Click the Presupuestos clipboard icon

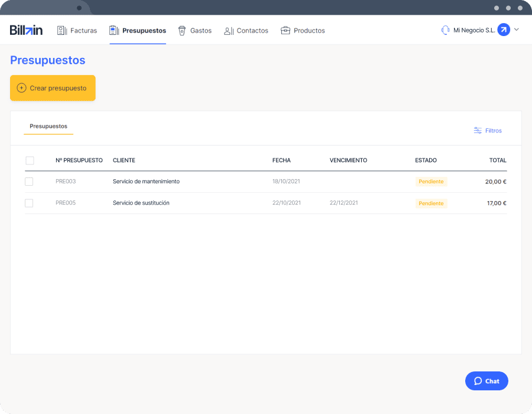[x=114, y=30]
